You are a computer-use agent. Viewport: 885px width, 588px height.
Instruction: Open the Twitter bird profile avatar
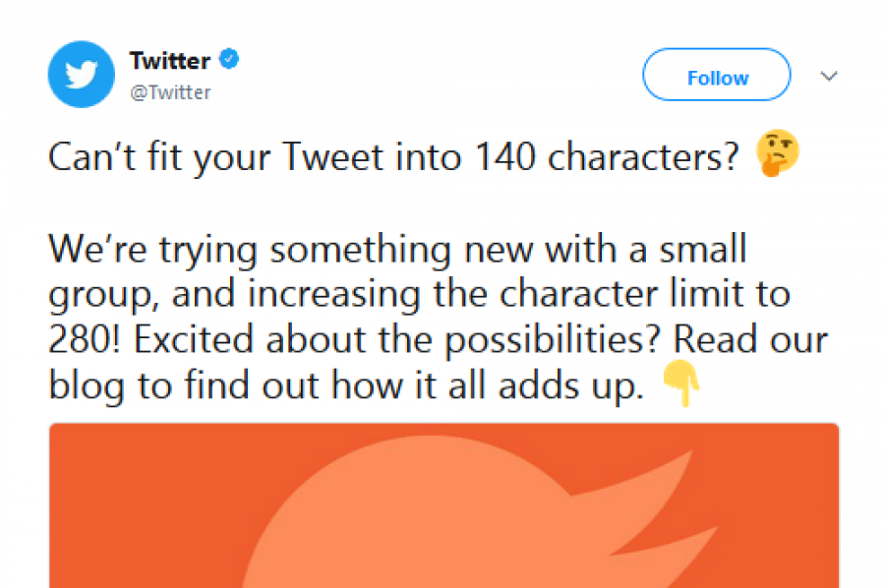82,74
